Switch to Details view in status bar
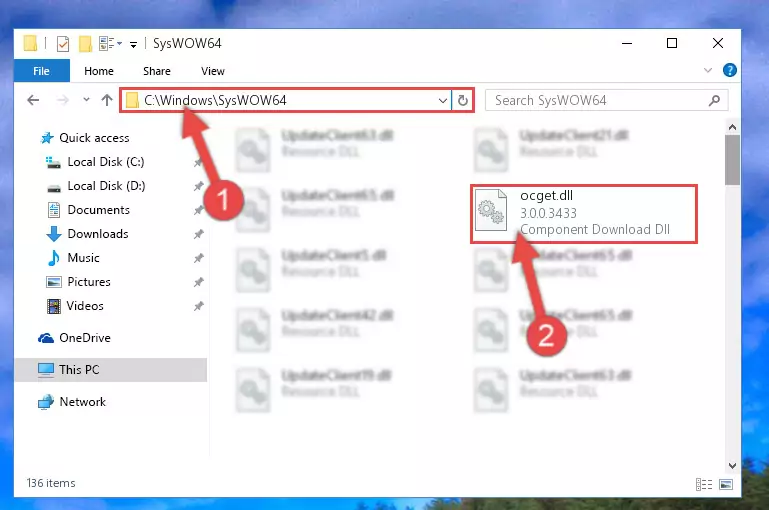Screen dimensions: 769x510 tap(704, 484)
